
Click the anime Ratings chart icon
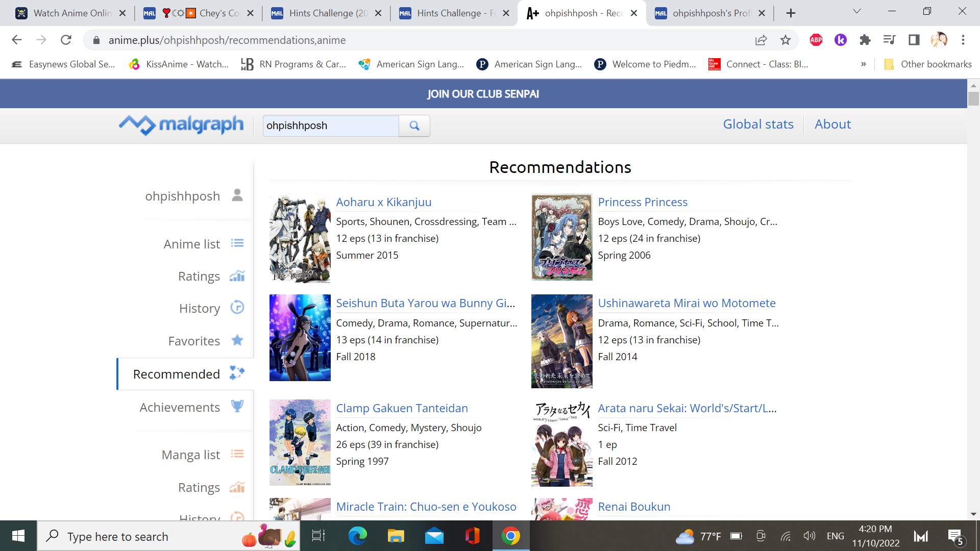237,276
